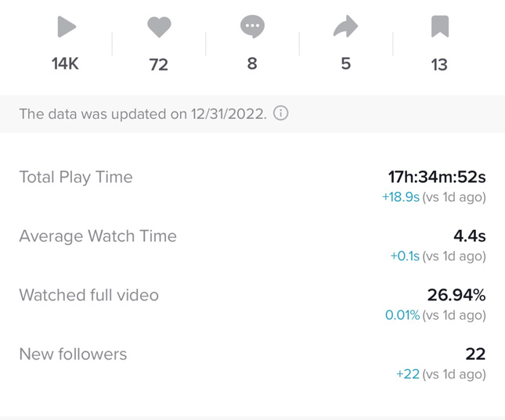Tap the Watched full video label
This screenshot has height=420, width=505.
click(x=88, y=295)
